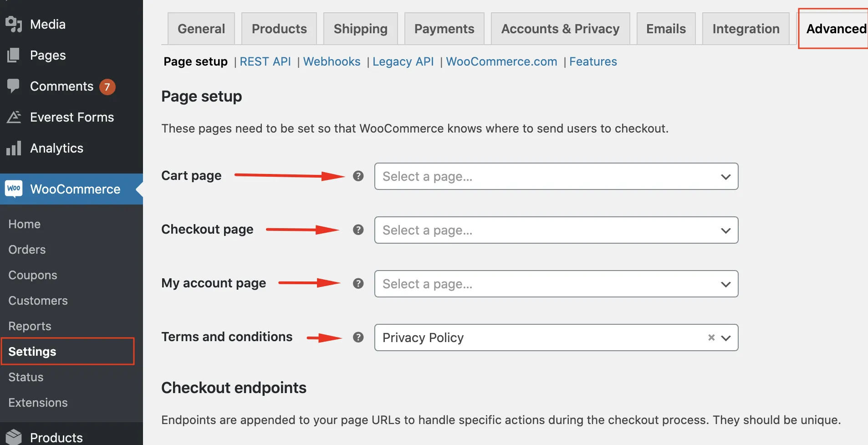Click the Comments speech bubble icon
Image resolution: width=868 pixels, height=445 pixels.
pyautogui.click(x=14, y=86)
